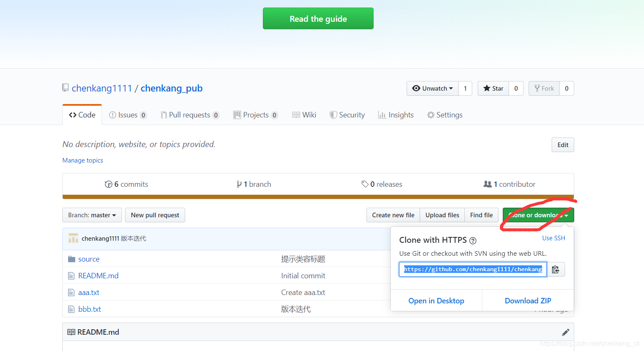This screenshot has width=644, height=351.
Task: Open the Insights tab
Action: coord(396,115)
